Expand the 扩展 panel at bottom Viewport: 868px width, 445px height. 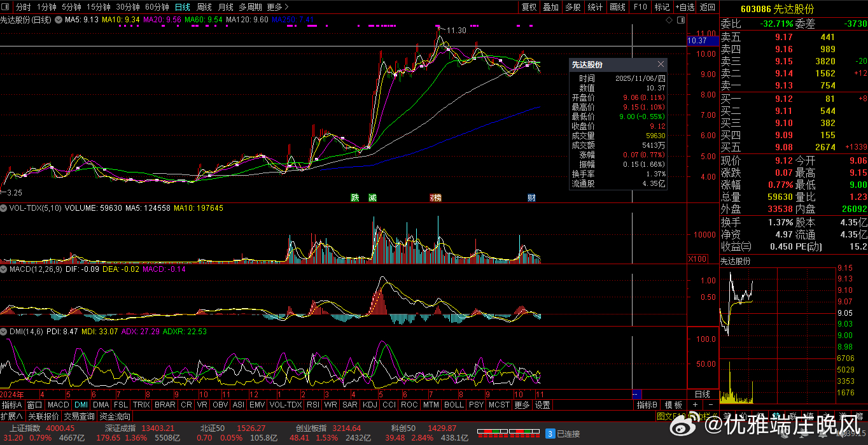click(12, 416)
